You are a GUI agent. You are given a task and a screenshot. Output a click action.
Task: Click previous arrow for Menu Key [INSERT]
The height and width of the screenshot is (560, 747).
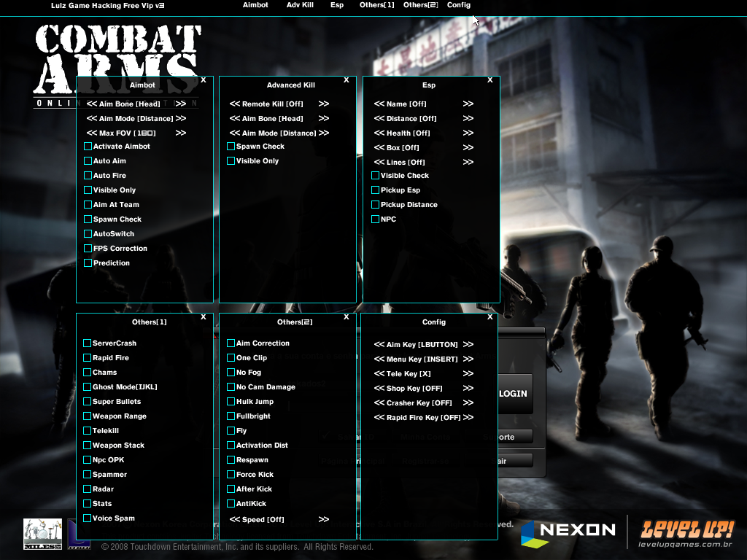coord(379,359)
